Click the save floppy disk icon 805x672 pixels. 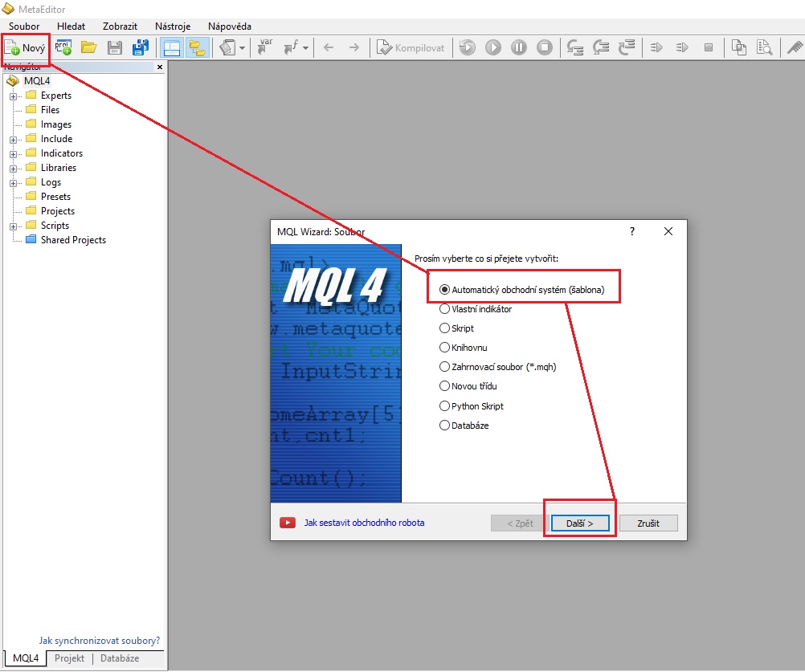(x=115, y=48)
